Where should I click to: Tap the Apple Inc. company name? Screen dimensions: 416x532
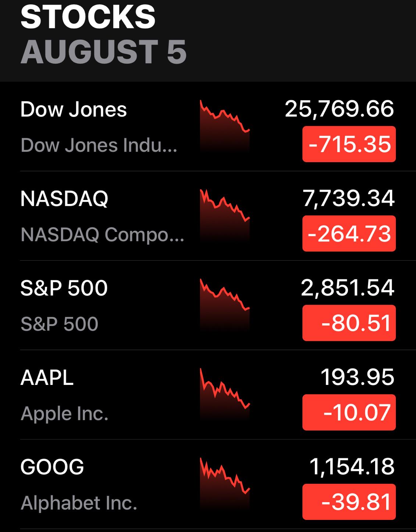(64, 414)
